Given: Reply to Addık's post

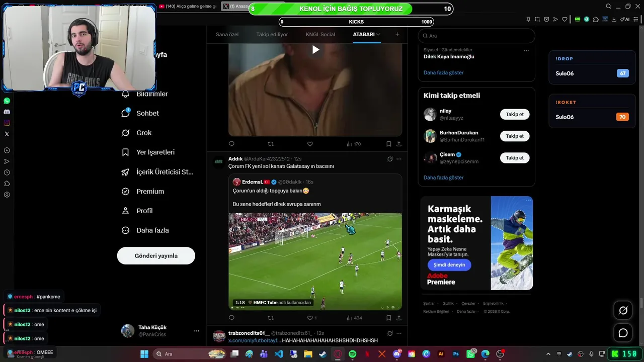Looking at the screenshot, I should tap(231, 318).
